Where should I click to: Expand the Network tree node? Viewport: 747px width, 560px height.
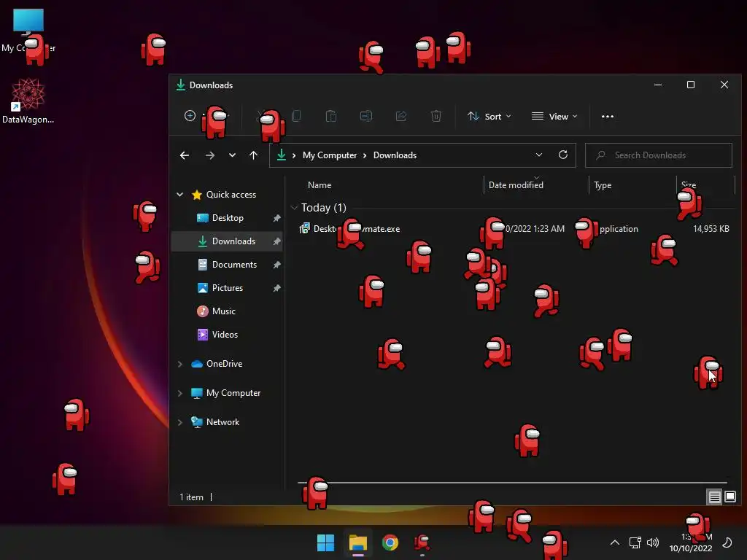point(180,422)
